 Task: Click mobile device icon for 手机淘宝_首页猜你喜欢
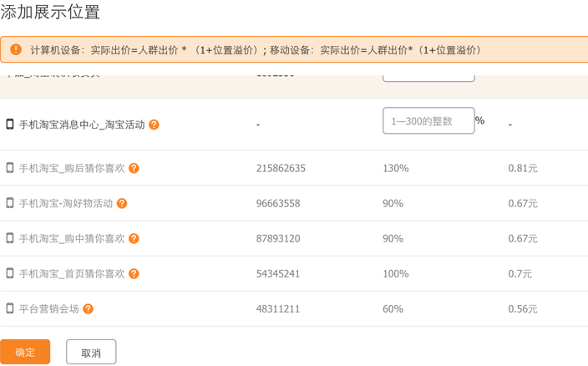tap(10, 273)
